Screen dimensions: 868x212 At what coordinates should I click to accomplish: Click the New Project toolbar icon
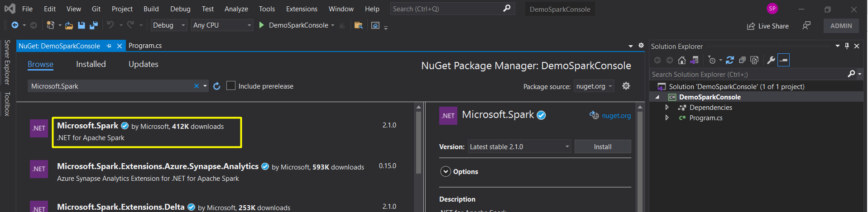pos(50,25)
